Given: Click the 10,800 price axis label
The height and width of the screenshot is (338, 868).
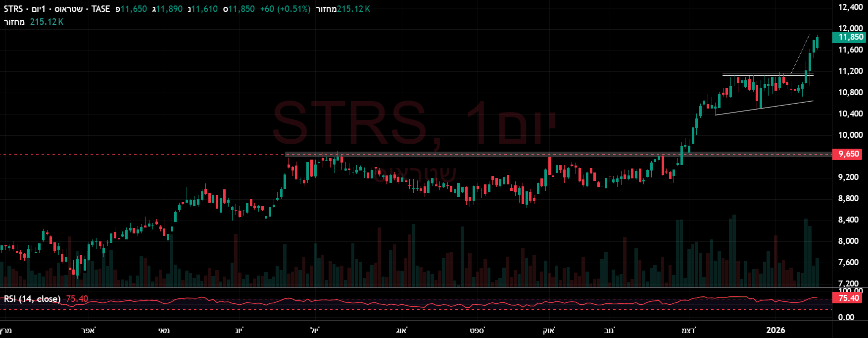Looking at the screenshot, I should (x=850, y=92).
